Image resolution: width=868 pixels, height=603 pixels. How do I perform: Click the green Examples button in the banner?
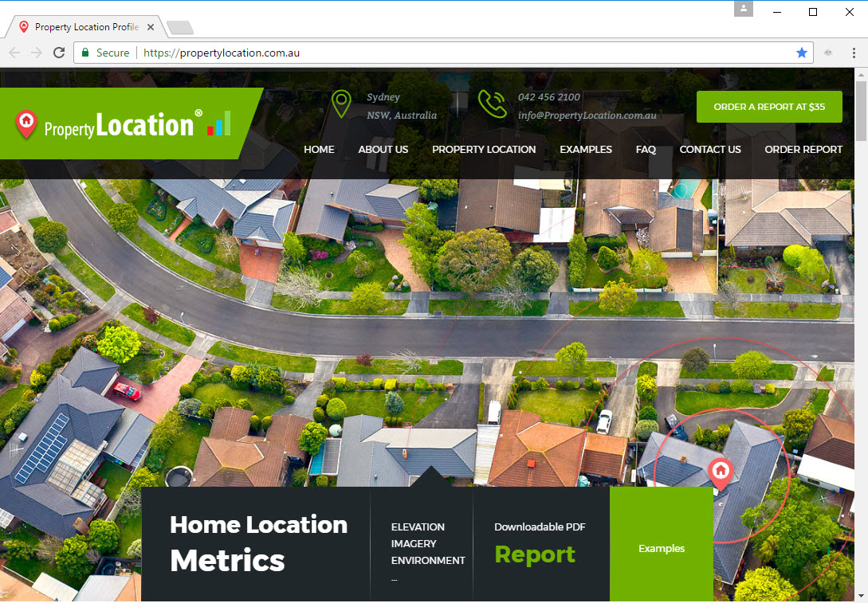pos(662,548)
